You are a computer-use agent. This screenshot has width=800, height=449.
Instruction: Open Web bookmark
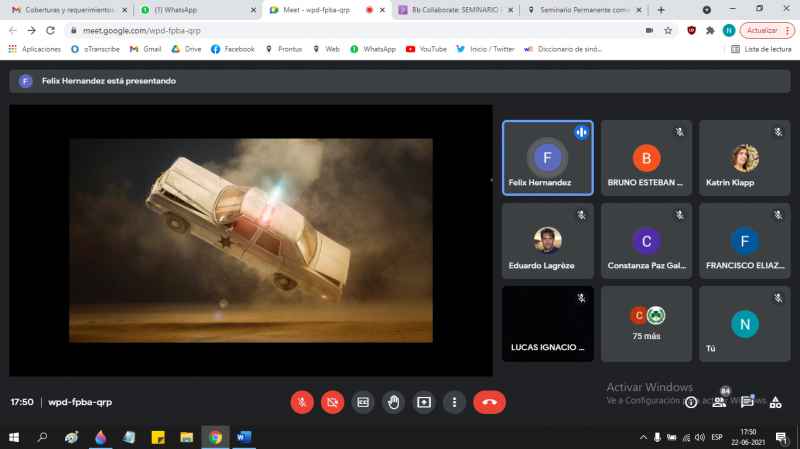tap(326, 49)
